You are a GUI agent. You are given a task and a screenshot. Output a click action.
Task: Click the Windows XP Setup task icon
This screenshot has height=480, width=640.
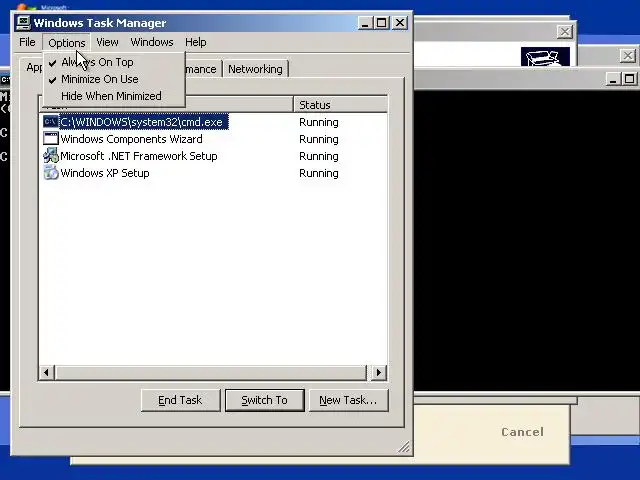click(x=51, y=173)
